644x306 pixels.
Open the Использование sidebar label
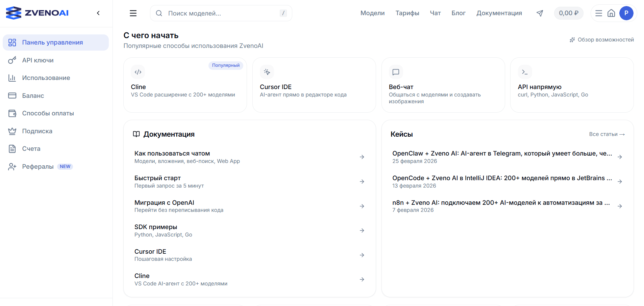[x=46, y=78]
